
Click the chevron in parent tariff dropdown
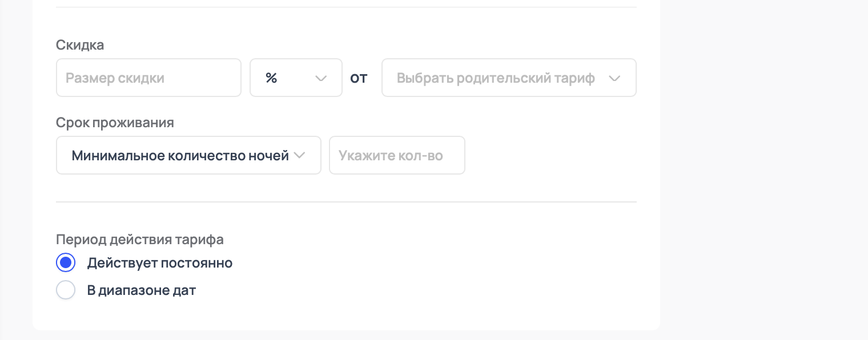click(614, 78)
